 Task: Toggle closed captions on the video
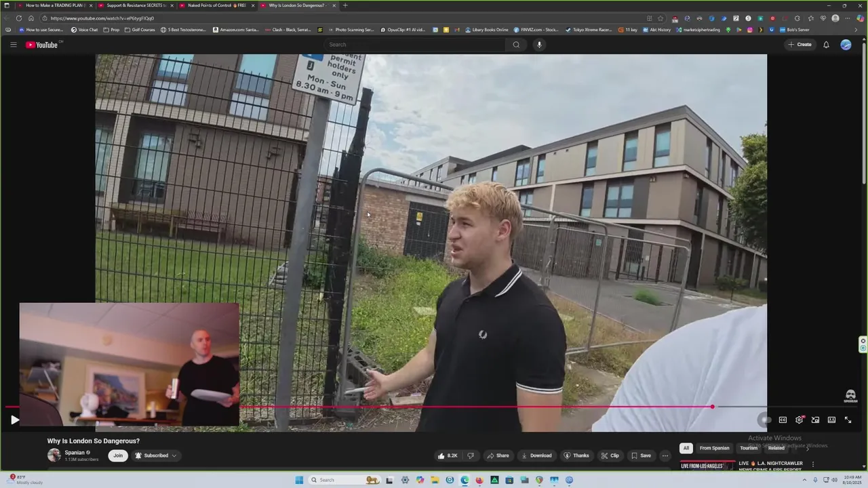[783, 420]
